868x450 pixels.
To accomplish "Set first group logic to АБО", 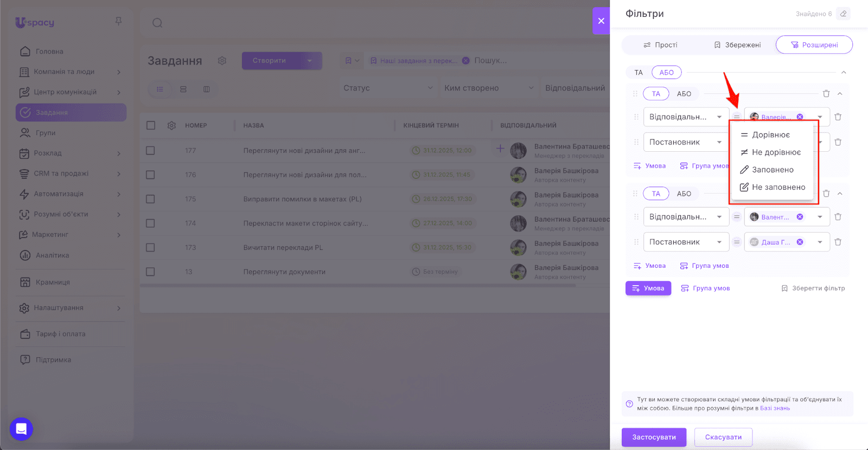I will pos(684,94).
